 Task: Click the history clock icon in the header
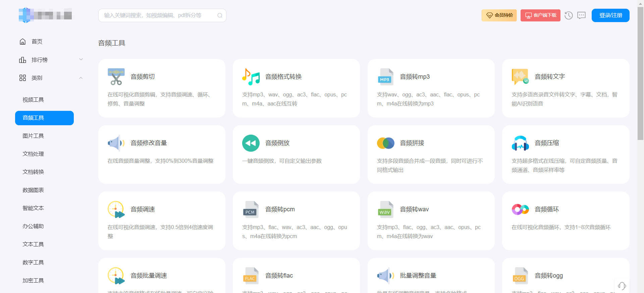(x=569, y=15)
